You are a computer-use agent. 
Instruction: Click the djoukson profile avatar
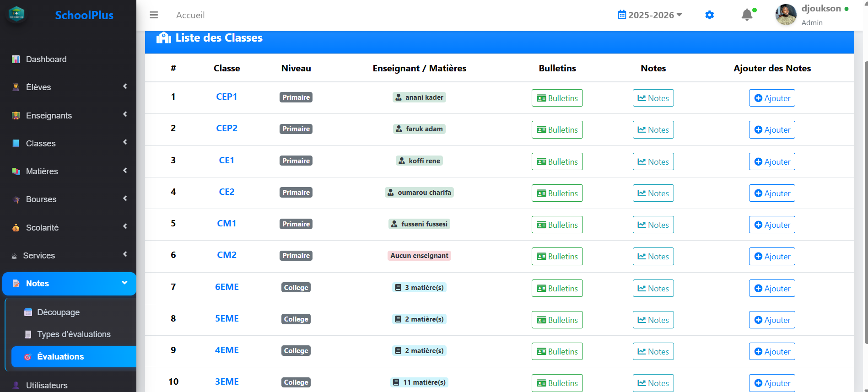click(786, 15)
